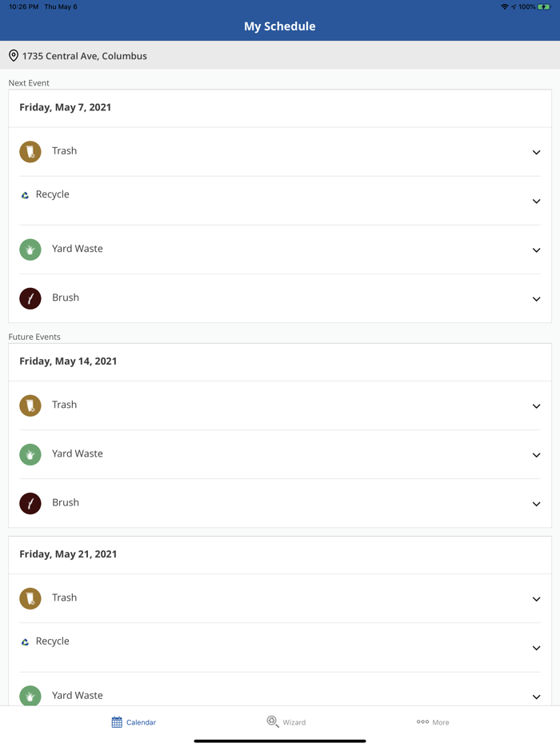
Task: Tap the Friday, May 14, 2021 header
Action: [x=69, y=362]
